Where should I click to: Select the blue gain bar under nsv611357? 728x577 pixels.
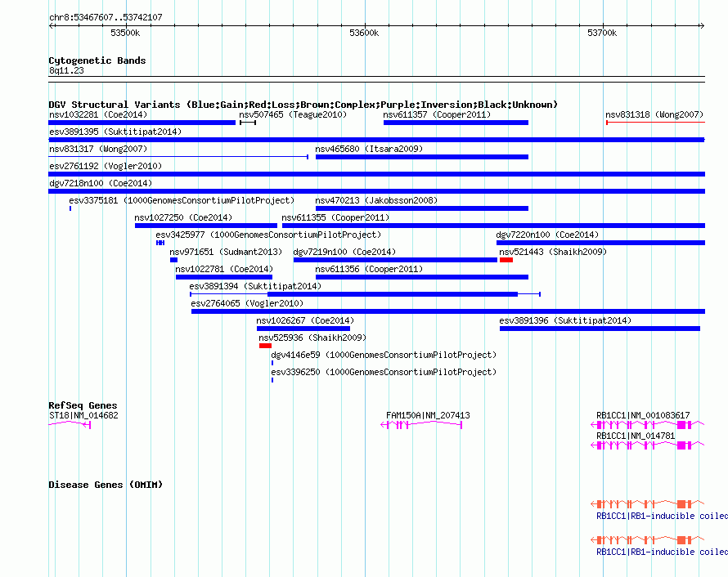(456, 123)
